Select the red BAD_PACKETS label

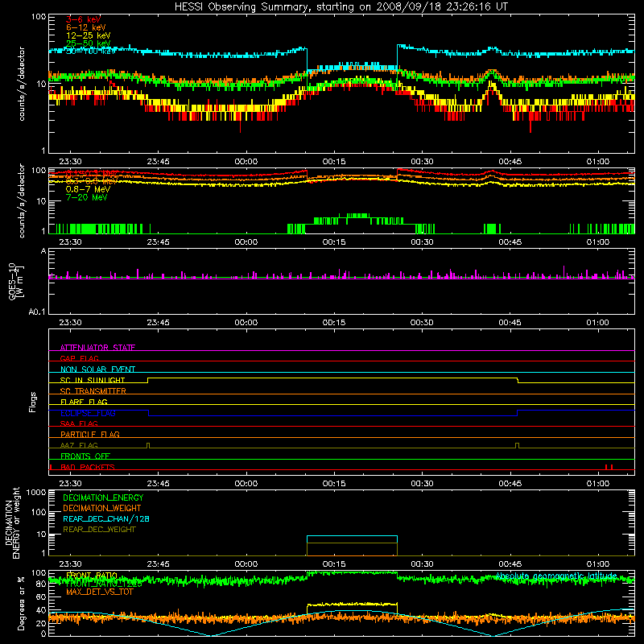88,467
